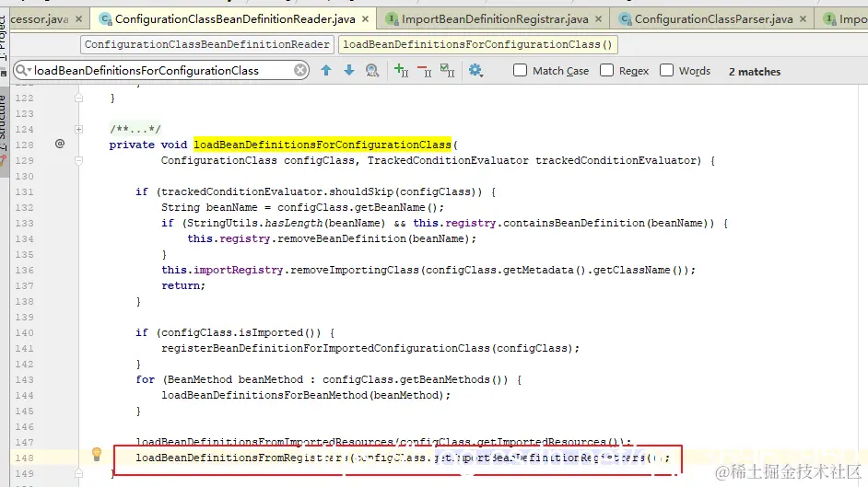Close the ConfigurationClassParser.java tab
Viewport: 868px width, 487px height.
(803, 18)
